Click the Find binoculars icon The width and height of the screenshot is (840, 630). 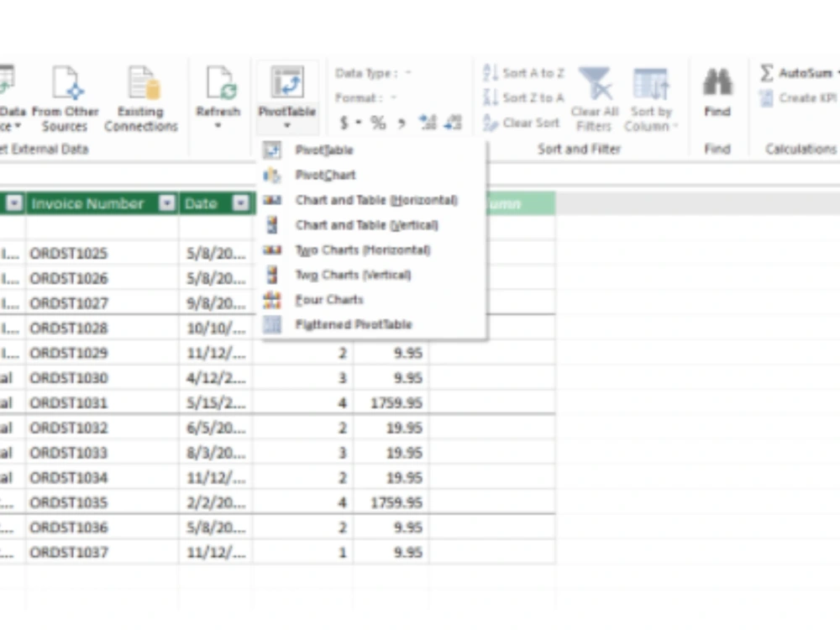pyautogui.click(x=717, y=82)
